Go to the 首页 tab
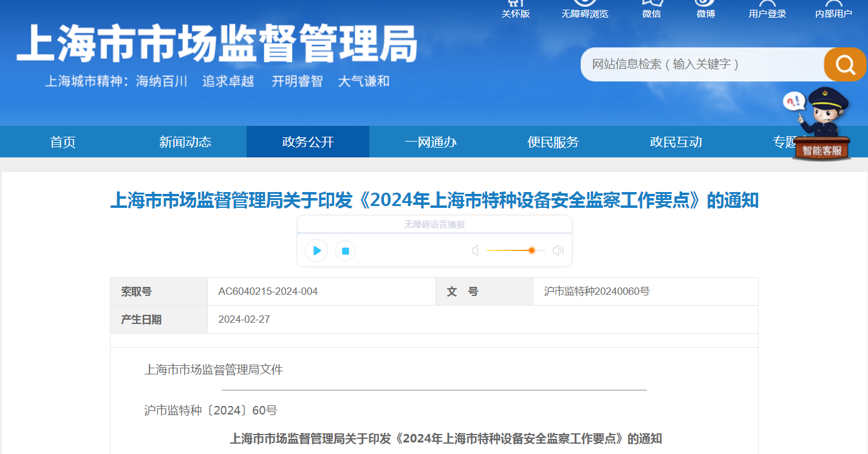This screenshot has width=868, height=454. 63,142
